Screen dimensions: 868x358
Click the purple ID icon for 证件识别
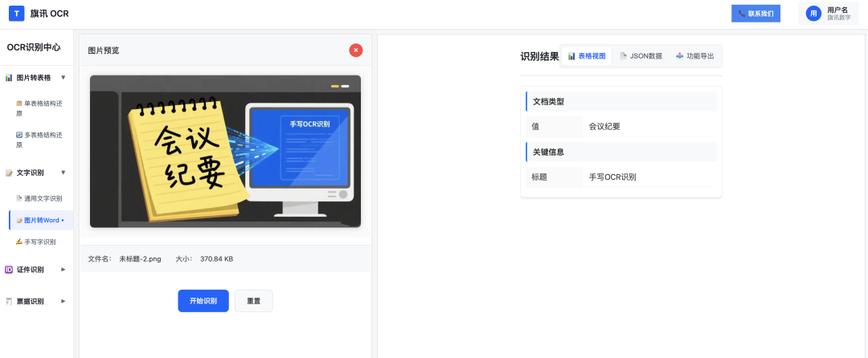click(x=9, y=270)
